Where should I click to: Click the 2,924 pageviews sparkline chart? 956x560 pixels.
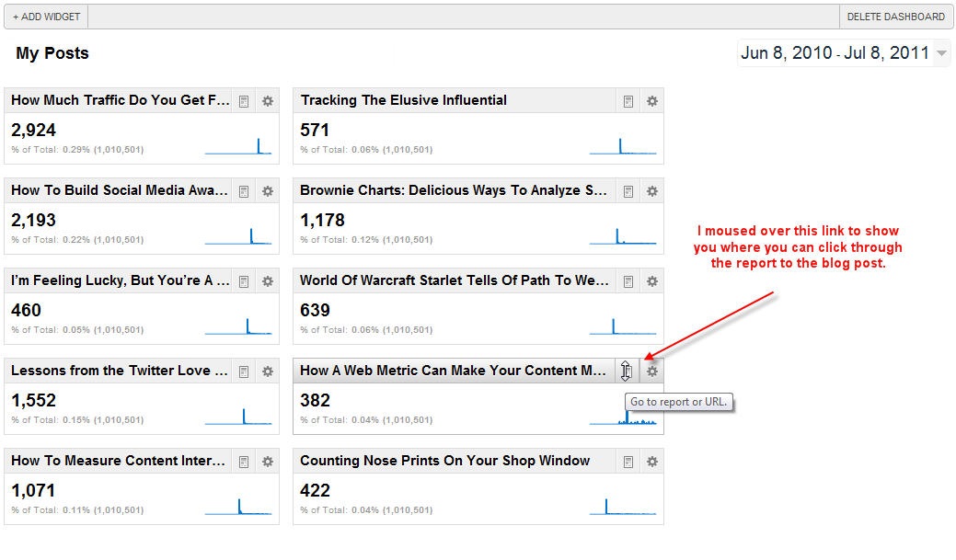[238, 146]
